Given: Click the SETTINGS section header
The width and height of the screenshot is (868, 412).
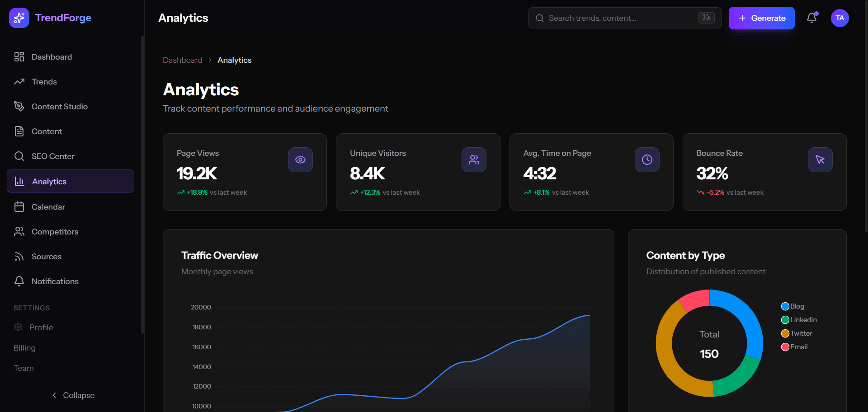Looking at the screenshot, I should (32, 308).
